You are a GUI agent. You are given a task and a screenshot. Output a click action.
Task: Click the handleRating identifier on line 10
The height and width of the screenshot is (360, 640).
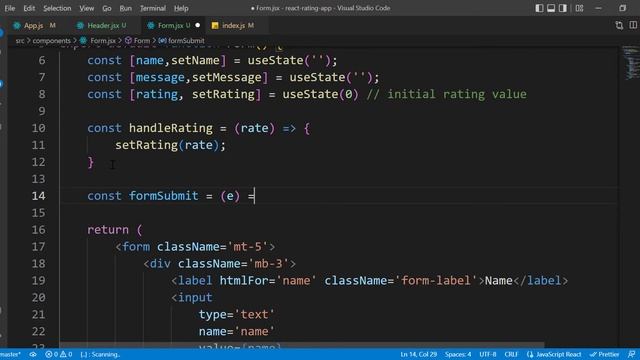pos(171,128)
